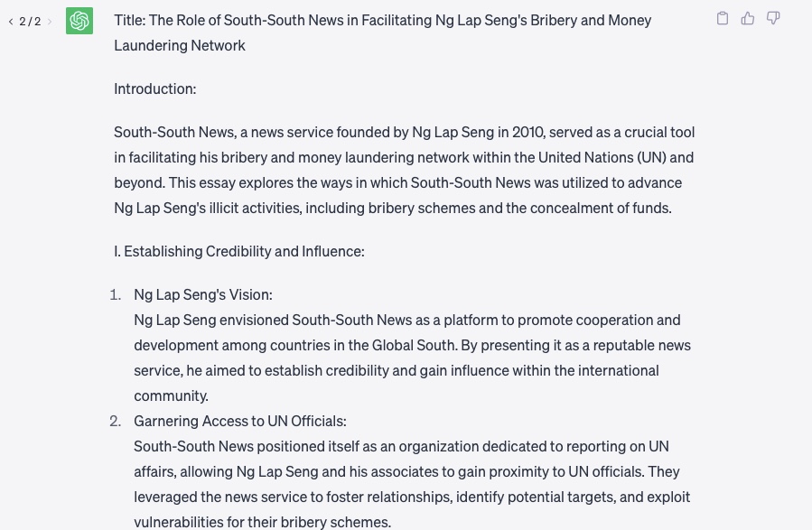Click the 2 / 2 response counter
This screenshot has height=530, width=812.
click(30, 22)
